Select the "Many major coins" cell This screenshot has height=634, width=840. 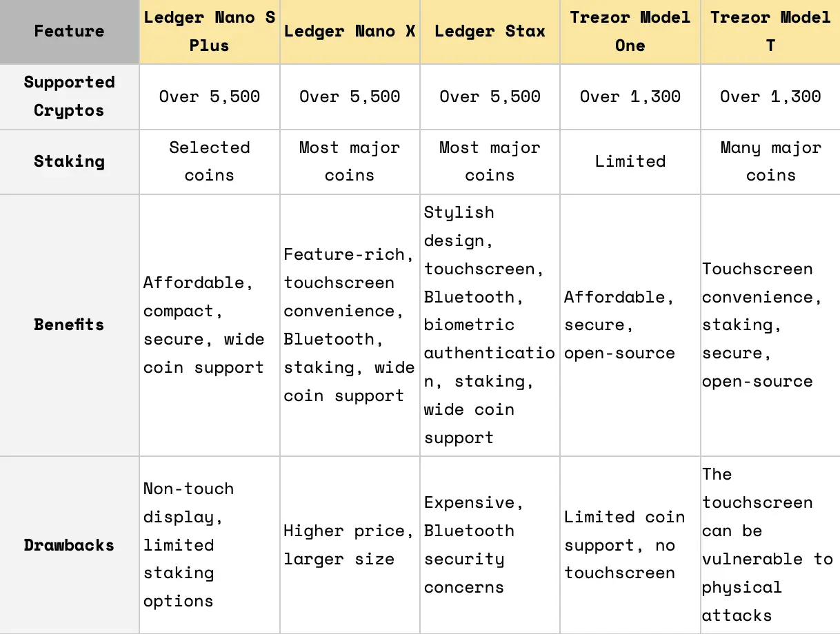tap(770, 161)
